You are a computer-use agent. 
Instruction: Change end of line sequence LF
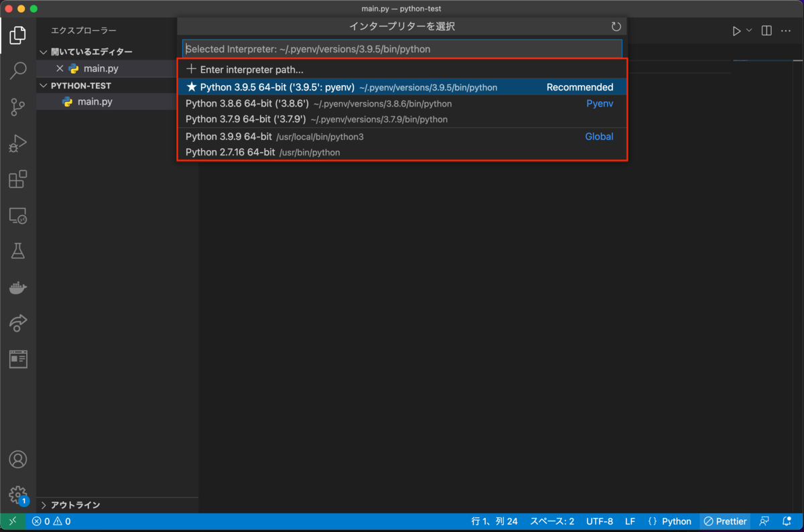click(630, 521)
